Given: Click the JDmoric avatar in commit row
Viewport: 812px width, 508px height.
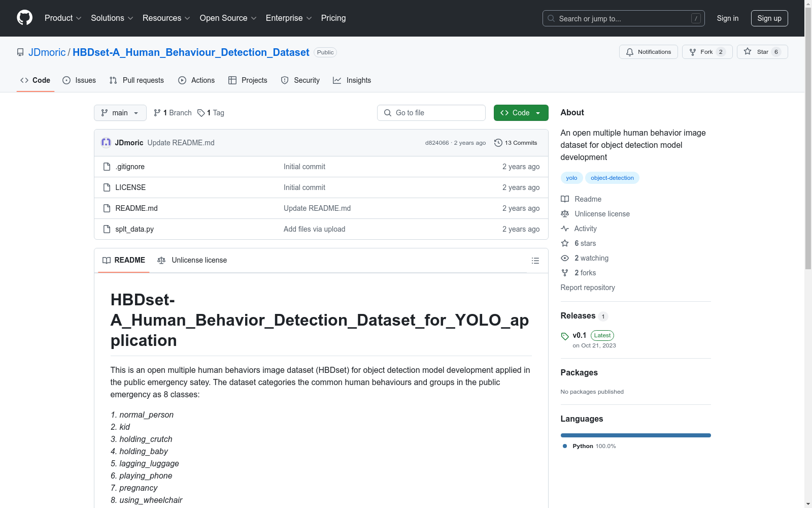Looking at the screenshot, I should 106,143.
